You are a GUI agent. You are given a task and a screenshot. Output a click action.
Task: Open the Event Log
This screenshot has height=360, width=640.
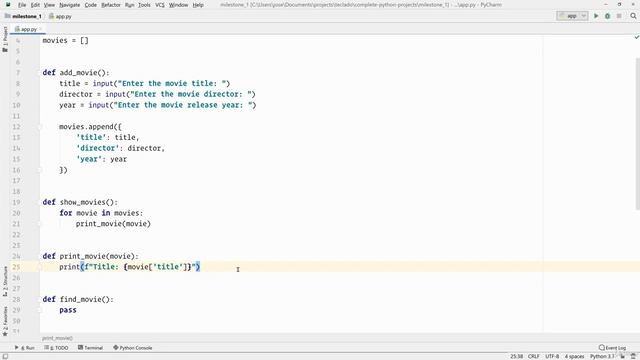(612, 348)
